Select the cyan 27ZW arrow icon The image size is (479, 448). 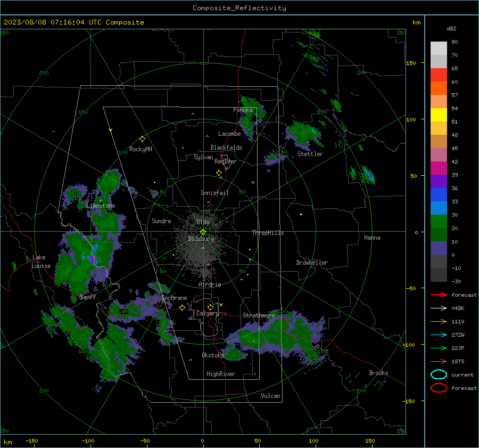click(x=439, y=335)
